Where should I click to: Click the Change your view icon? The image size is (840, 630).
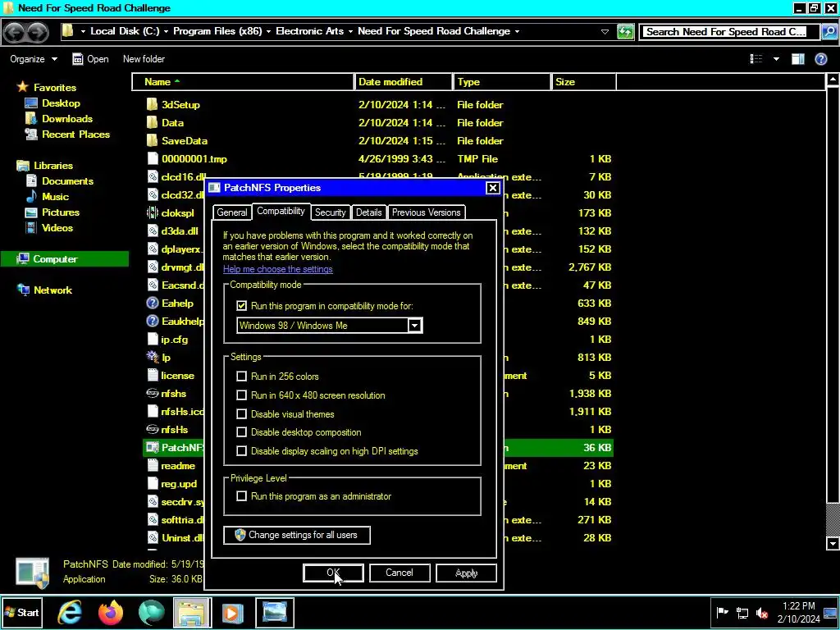pos(756,59)
